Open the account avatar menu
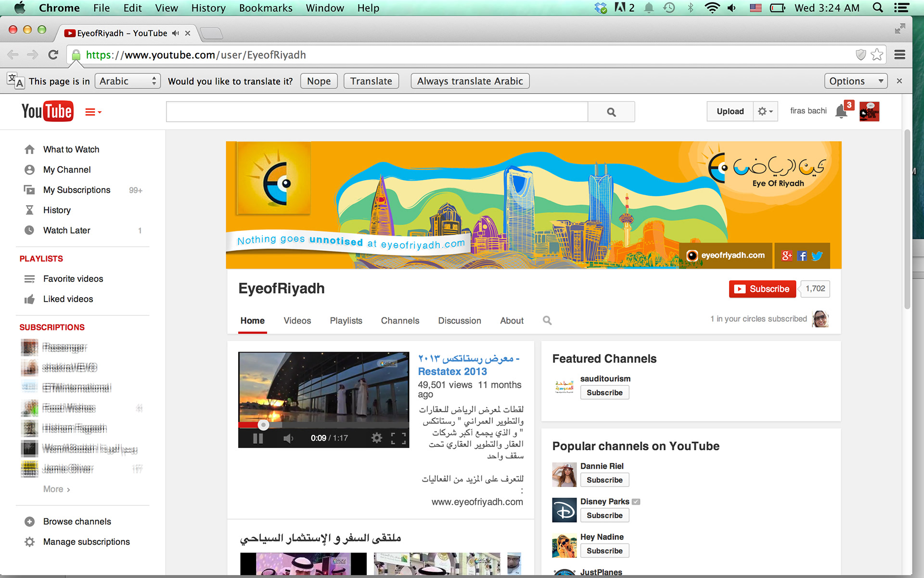Screen dimensions: 924x578 click(x=869, y=111)
